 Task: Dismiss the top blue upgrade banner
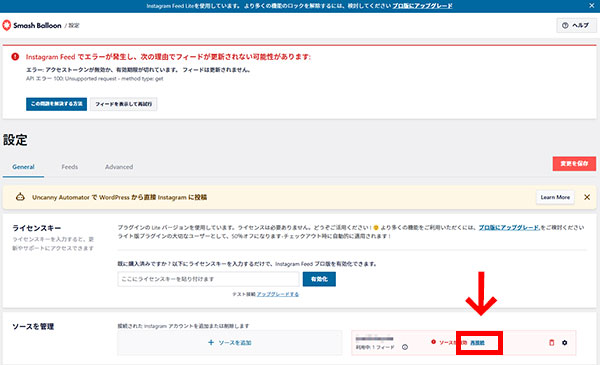592,6
